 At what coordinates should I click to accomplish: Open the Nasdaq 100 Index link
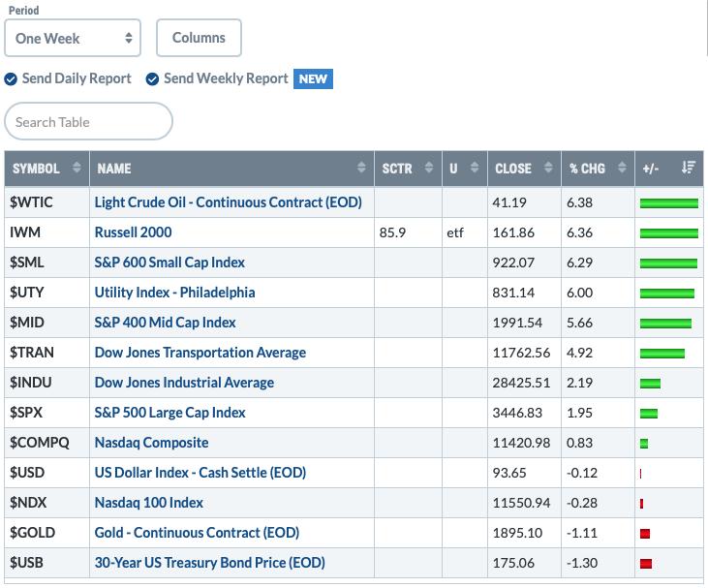click(149, 503)
